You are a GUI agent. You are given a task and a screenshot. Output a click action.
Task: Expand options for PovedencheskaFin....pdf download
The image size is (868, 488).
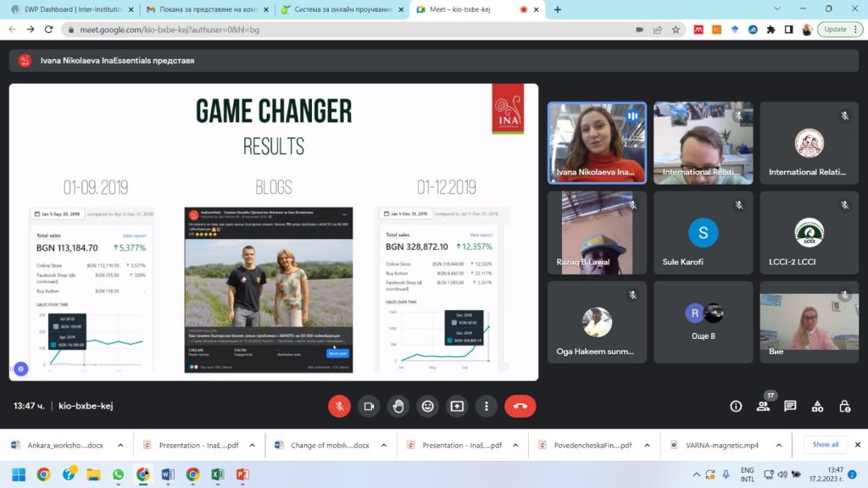pyautogui.click(x=647, y=445)
